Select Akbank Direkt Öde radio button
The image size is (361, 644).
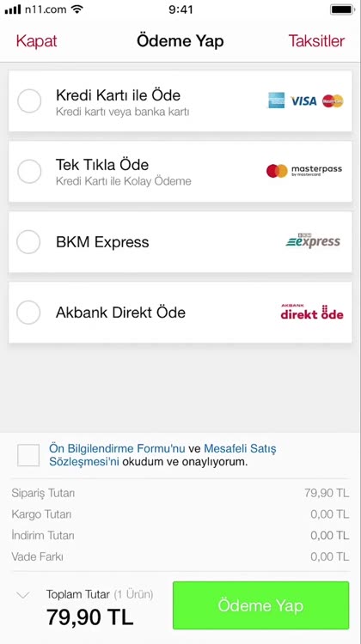click(28, 313)
